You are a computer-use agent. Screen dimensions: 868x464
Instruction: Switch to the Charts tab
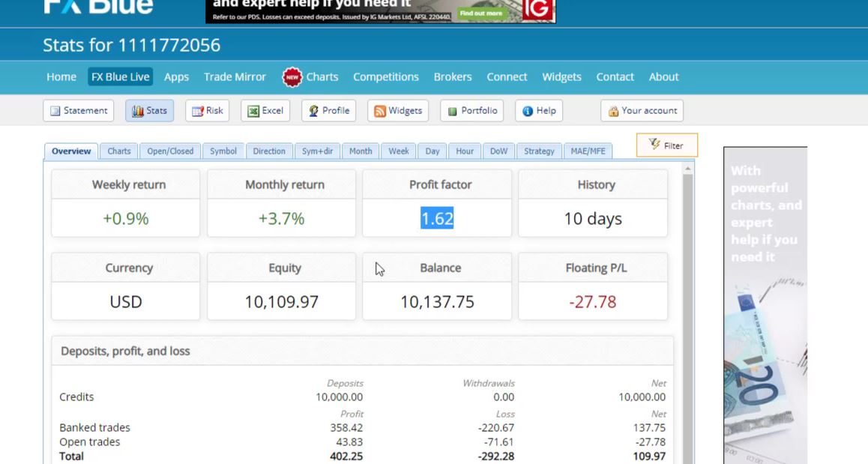[x=118, y=151]
